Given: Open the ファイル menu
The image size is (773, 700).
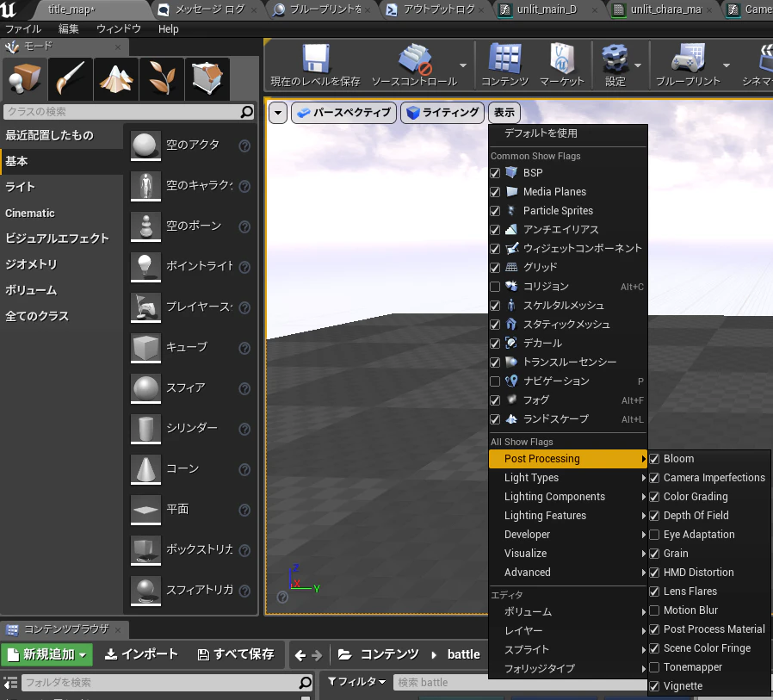Looking at the screenshot, I should 23,29.
